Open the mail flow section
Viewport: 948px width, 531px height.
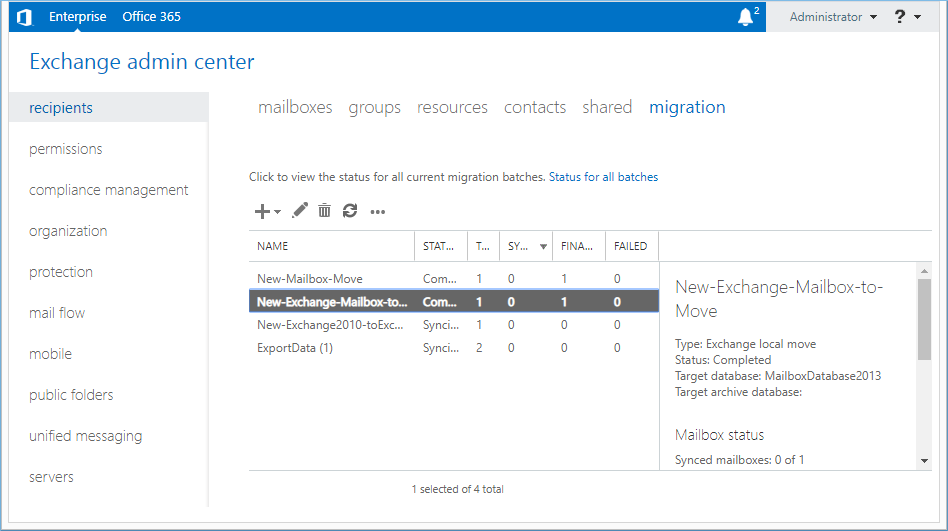(x=57, y=313)
